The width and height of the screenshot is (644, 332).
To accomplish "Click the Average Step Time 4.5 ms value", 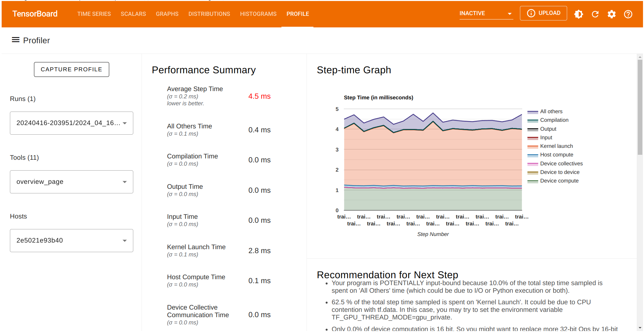I will click(259, 96).
